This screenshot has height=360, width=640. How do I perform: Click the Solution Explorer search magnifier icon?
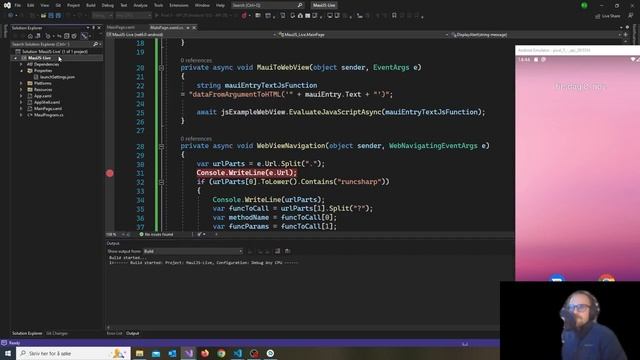96,44
